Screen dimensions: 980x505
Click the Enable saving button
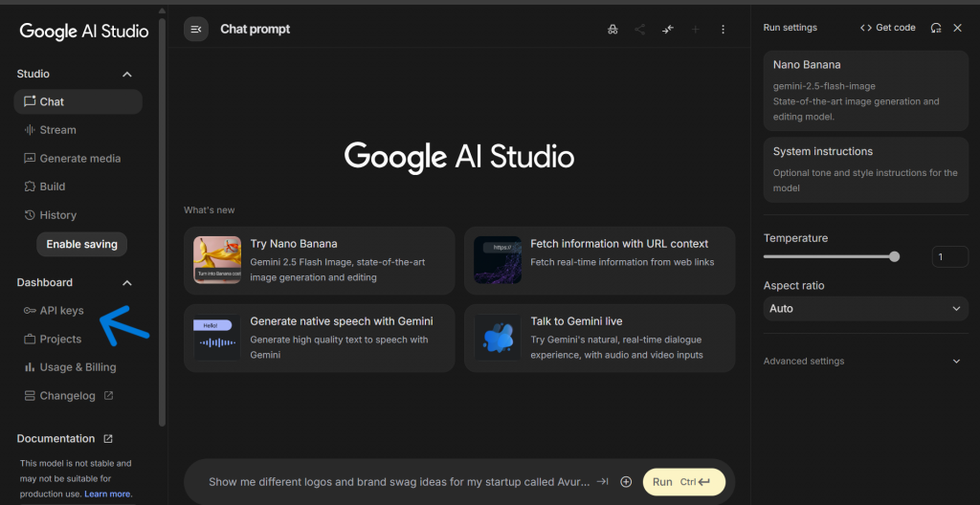[82, 245]
